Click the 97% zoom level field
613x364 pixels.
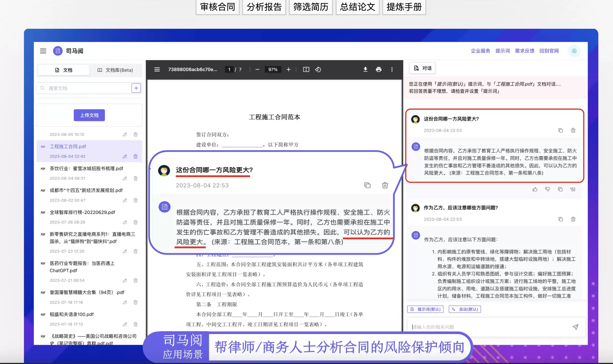pos(273,69)
